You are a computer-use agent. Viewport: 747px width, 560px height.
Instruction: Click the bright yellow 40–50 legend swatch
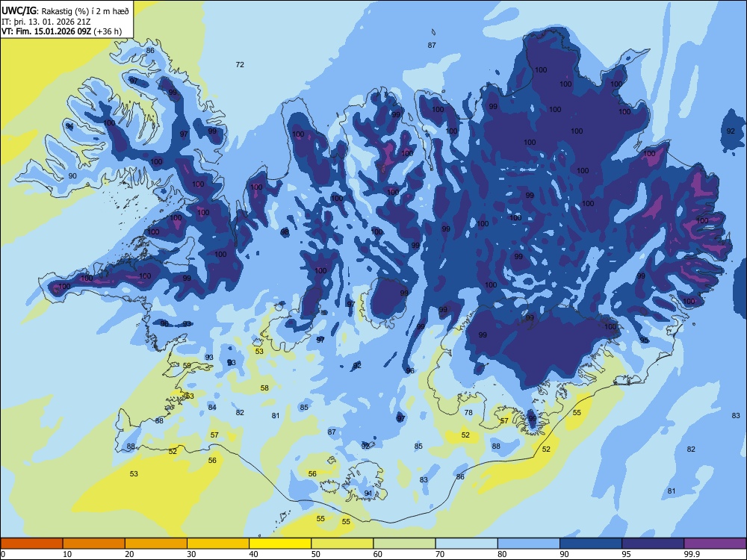[280, 544]
